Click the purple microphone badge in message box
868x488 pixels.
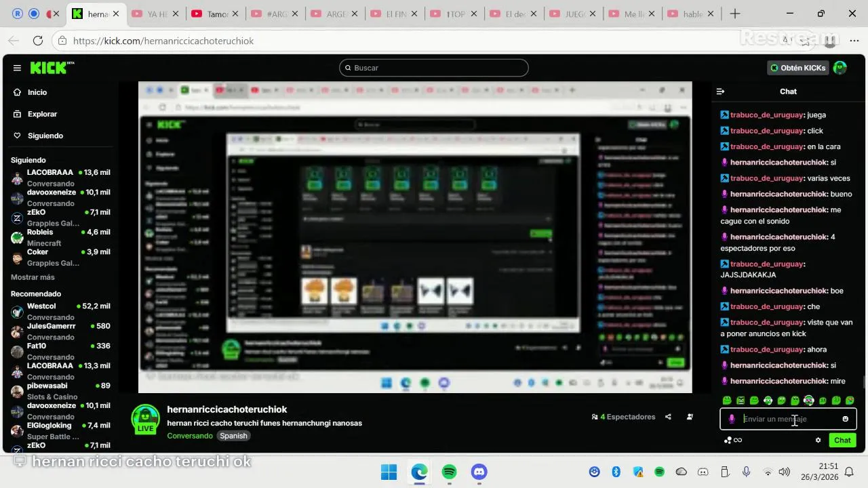coord(732,419)
